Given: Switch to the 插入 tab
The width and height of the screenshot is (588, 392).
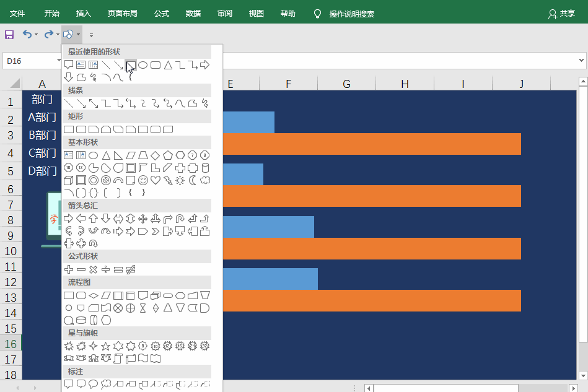Looking at the screenshot, I should [83, 14].
